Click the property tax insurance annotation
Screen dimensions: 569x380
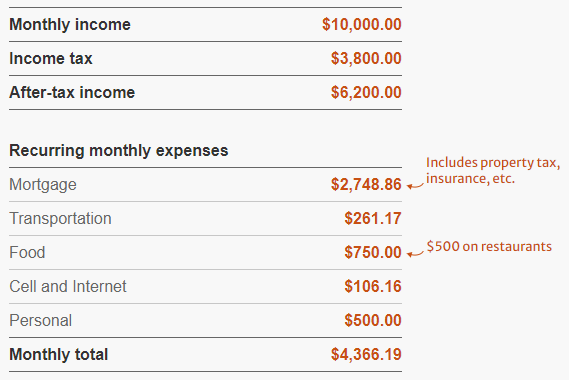(493, 171)
